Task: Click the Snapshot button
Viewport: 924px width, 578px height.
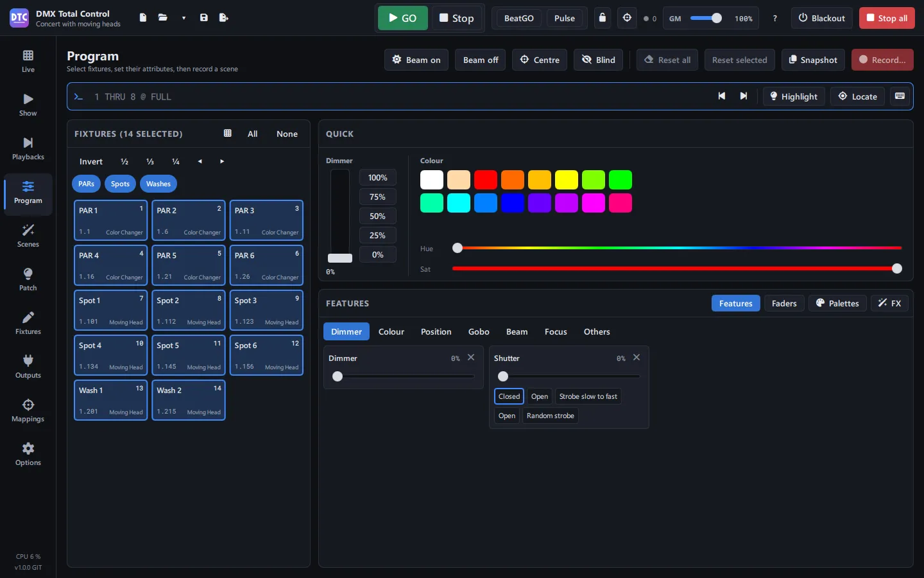Action: point(813,60)
